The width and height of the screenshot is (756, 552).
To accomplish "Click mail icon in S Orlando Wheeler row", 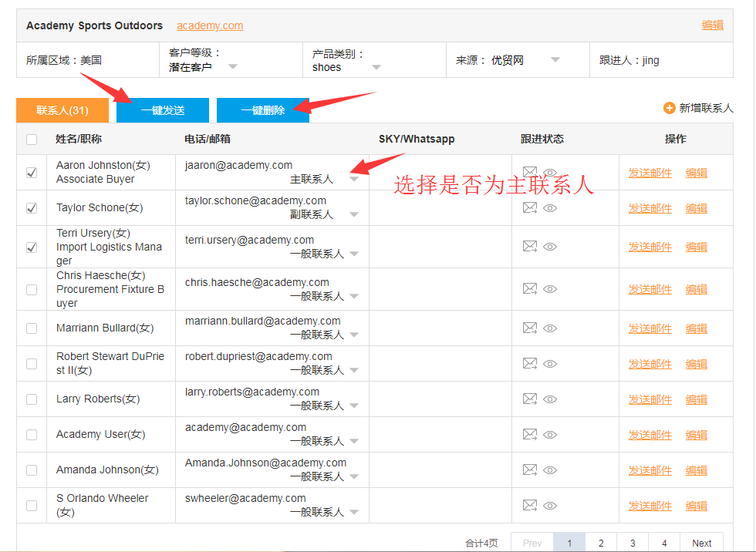I will pos(530,505).
